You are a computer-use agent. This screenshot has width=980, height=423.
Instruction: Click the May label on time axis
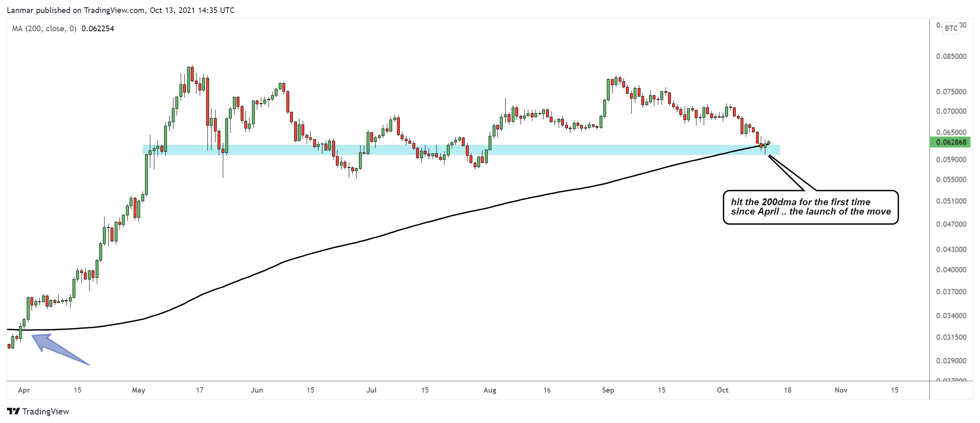[x=139, y=390]
